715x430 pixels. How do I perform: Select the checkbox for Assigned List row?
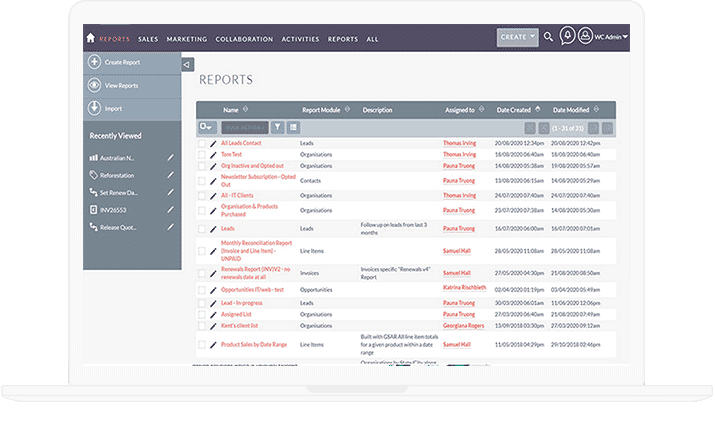(x=201, y=314)
